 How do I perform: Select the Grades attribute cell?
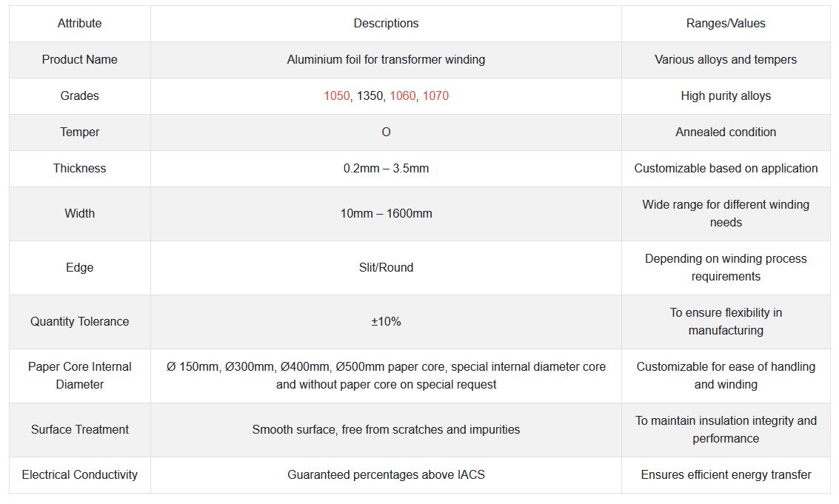pyautogui.click(x=80, y=96)
